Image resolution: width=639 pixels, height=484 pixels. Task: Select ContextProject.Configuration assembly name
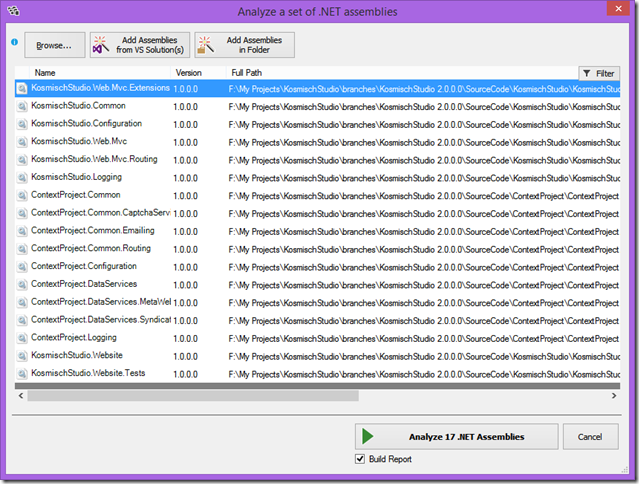pyautogui.click(x=84, y=266)
